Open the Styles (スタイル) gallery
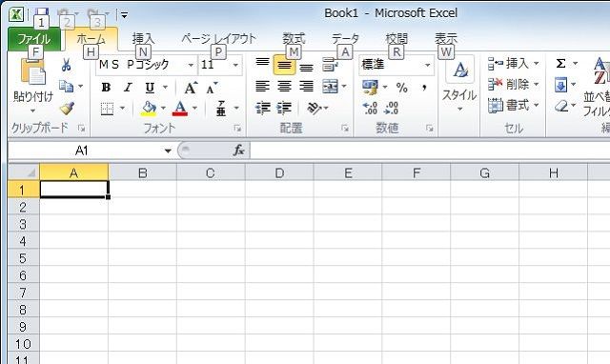The height and width of the screenshot is (364, 610). pos(459,84)
